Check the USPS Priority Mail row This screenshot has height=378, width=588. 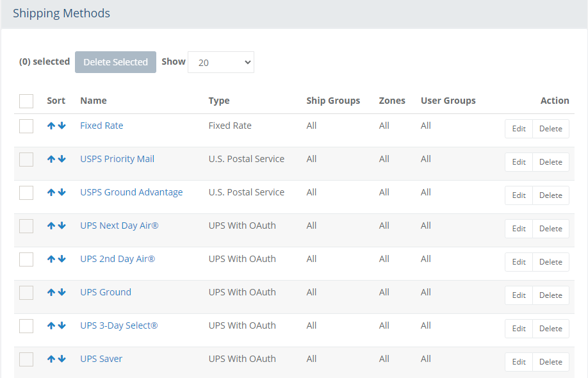[x=26, y=160]
